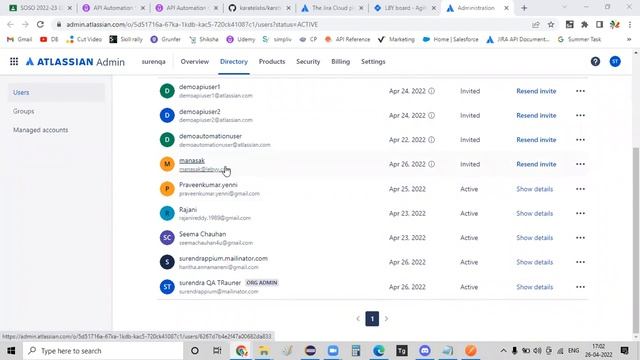Open more actions menu for Praveenkumar.yenni
640x360 pixels.
580,189
